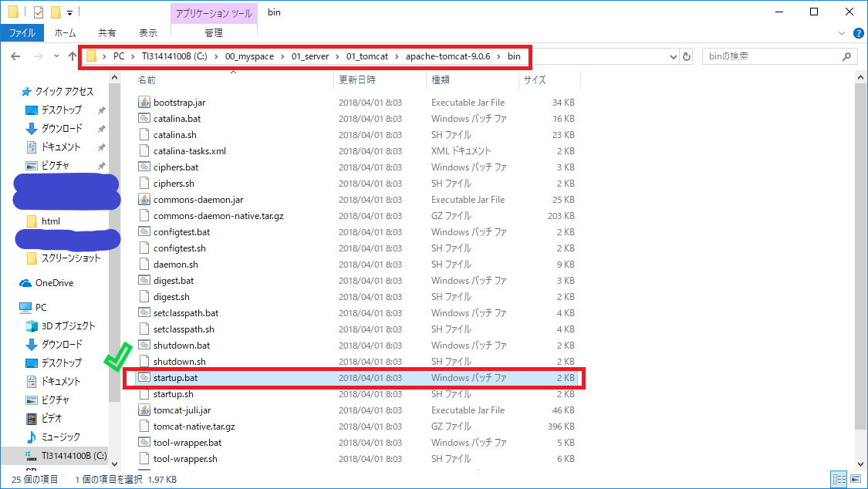Click the shutdown.bat file icon
The height and width of the screenshot is (489, 868).
144,346
